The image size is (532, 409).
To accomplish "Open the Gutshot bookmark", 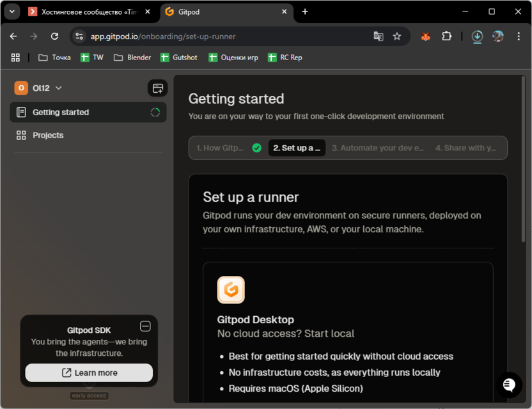I will (179, 58).
